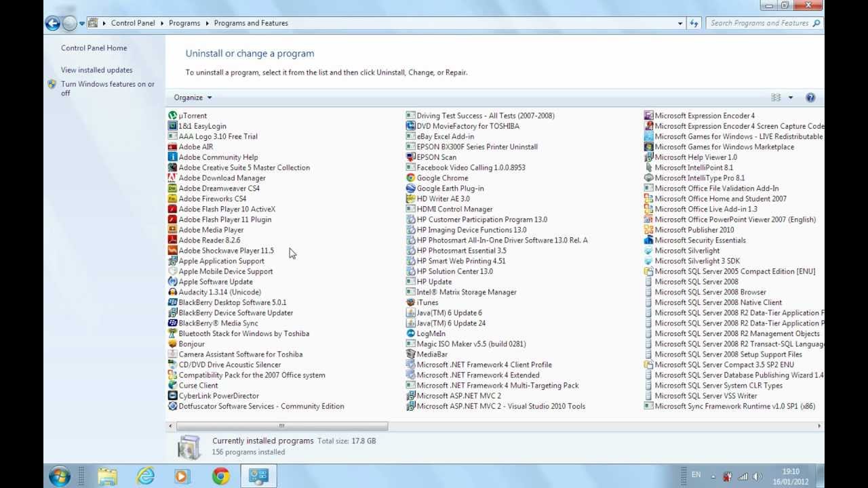
Task: Click the Google Chrome list icon
Action: point(411,178)
